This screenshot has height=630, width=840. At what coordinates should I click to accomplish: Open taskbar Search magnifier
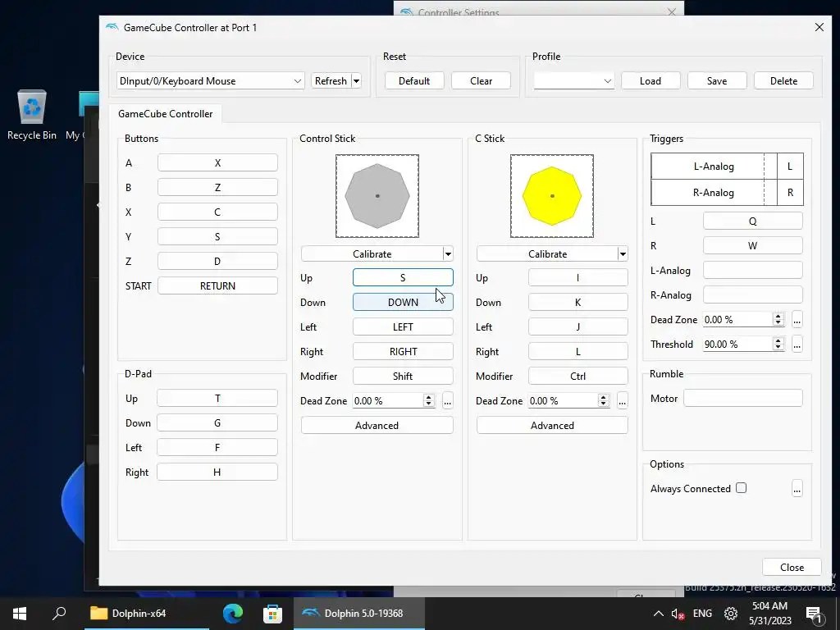pyautogui.click(x=59, y=613)
